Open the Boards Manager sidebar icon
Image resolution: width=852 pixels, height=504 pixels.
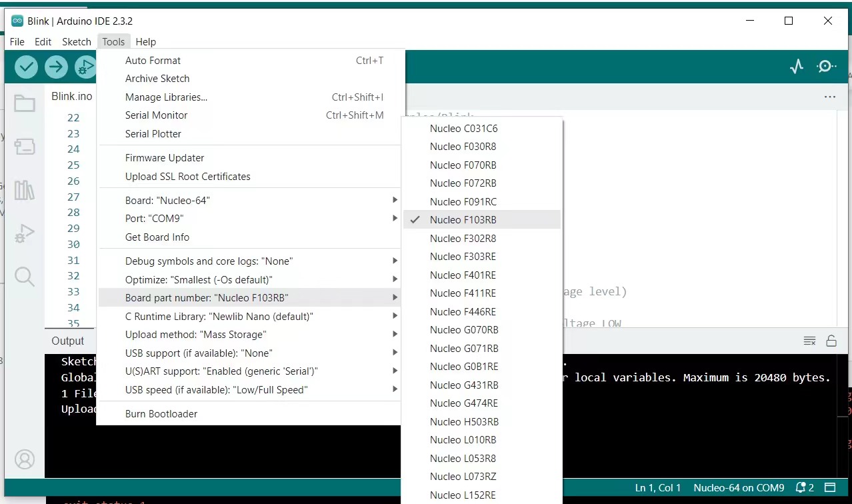25,147
